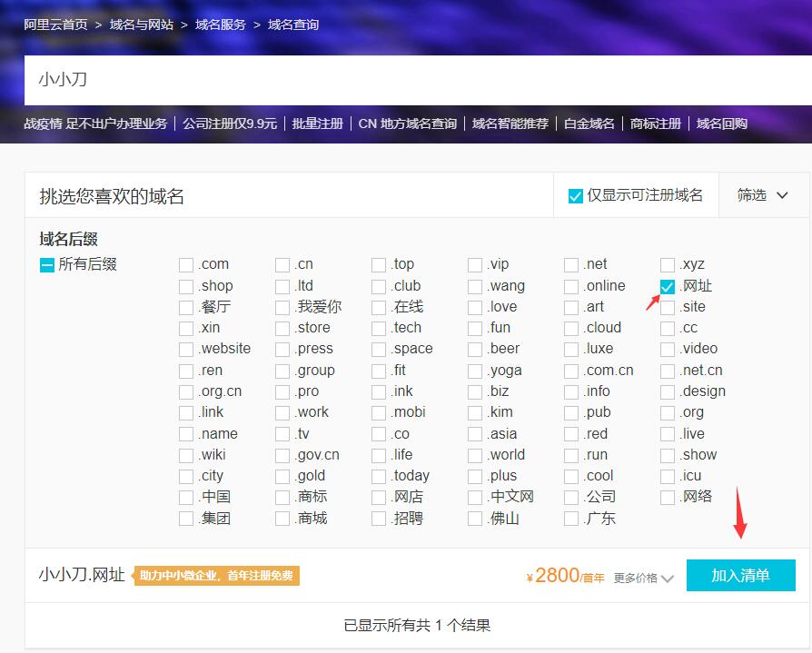Toggle the 所有后缀 select-all checkbox
Screen dimensions: 812x653
(x=47, y=265)
